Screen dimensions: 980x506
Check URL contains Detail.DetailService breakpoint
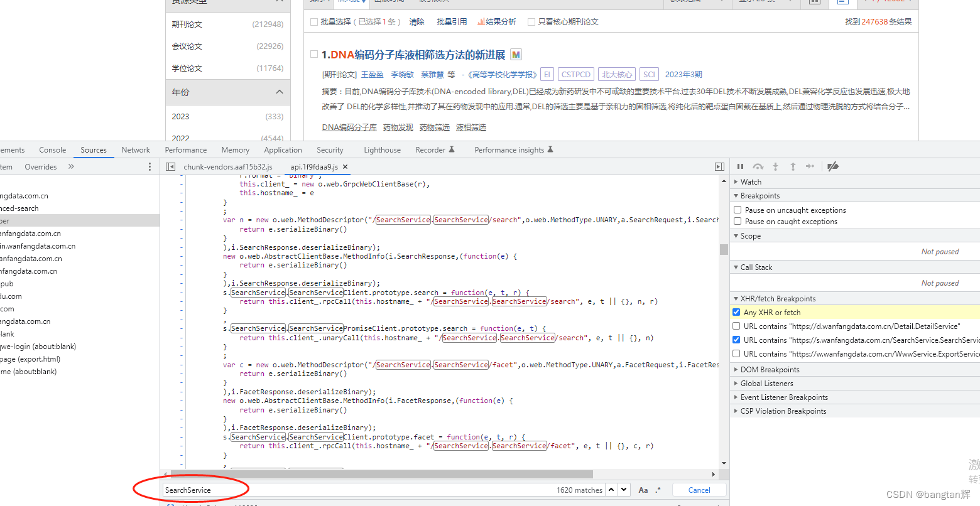[x=736, y=326]
